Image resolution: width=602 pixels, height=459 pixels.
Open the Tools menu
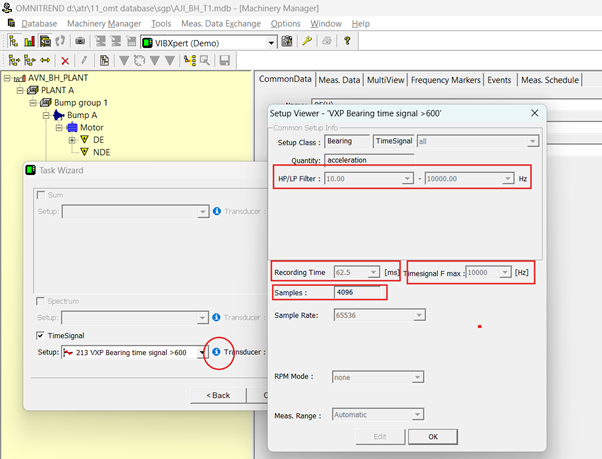(161, 24)
